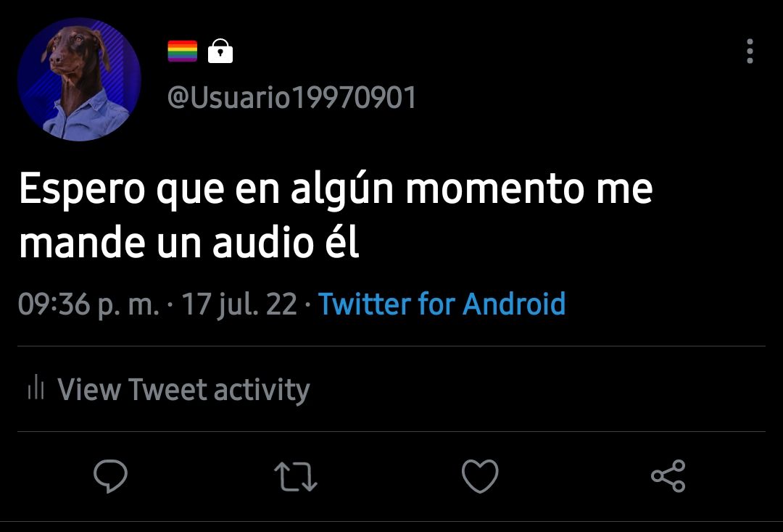
Task: Follow the Twitter for Android link
Action: (442, 304)
